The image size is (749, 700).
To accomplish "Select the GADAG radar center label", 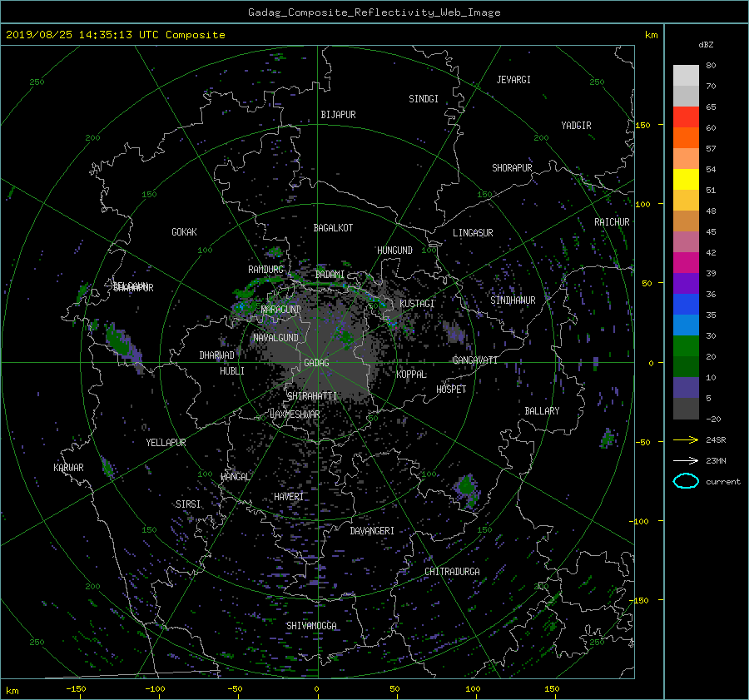I will 316,363.
